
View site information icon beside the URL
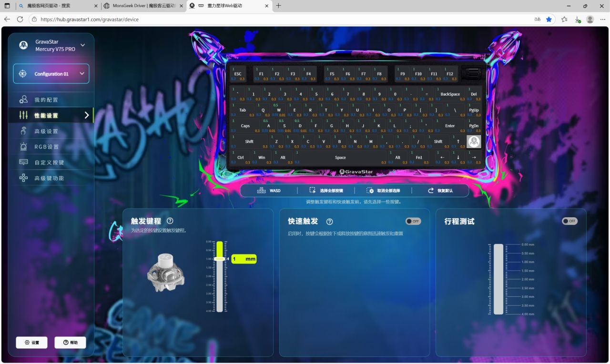click(x=34, y=20)
